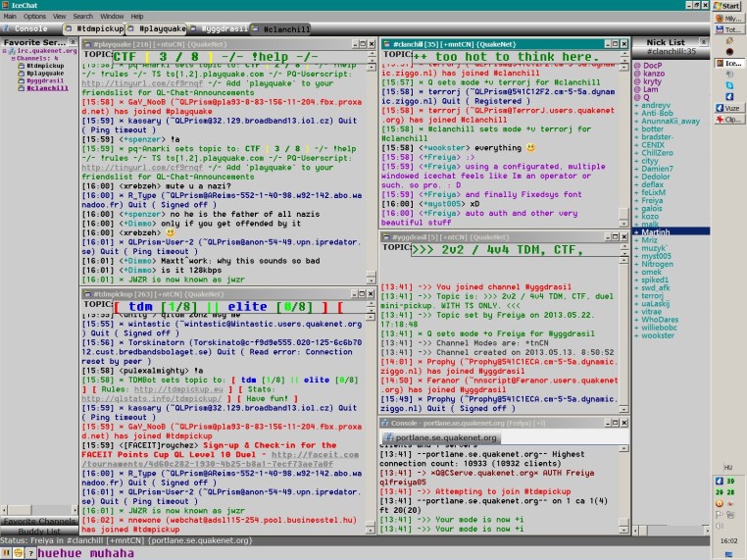Collapse the Favorite Servers panel
747x560 pixels.
coord(74,42)
